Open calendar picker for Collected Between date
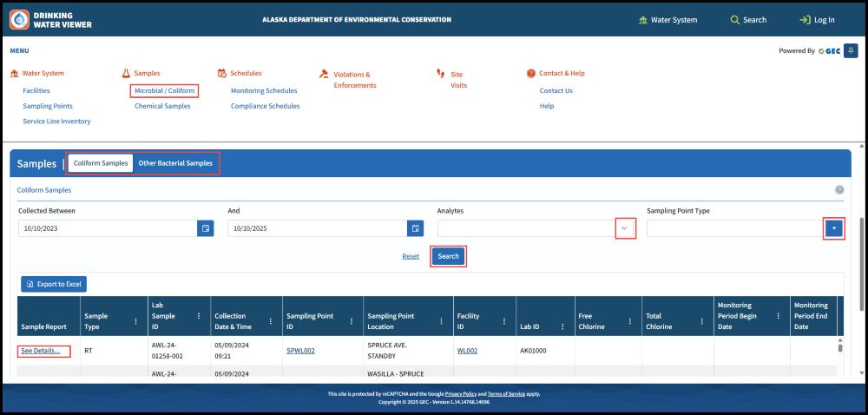The image size is (868, 415). pos(206,228)
